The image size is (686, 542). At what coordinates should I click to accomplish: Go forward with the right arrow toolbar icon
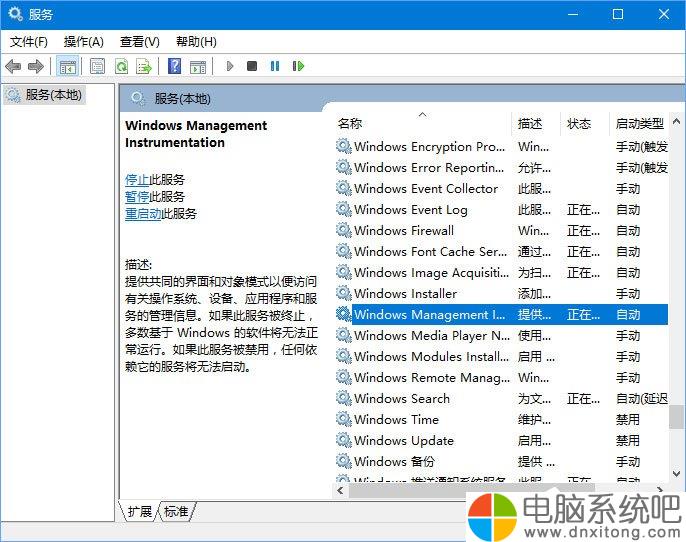point(35,66)
